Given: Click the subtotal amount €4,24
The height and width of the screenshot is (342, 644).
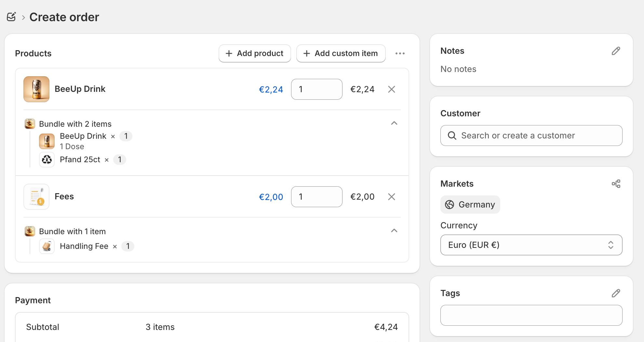Looking at the screenshot, I should (386, 327).
